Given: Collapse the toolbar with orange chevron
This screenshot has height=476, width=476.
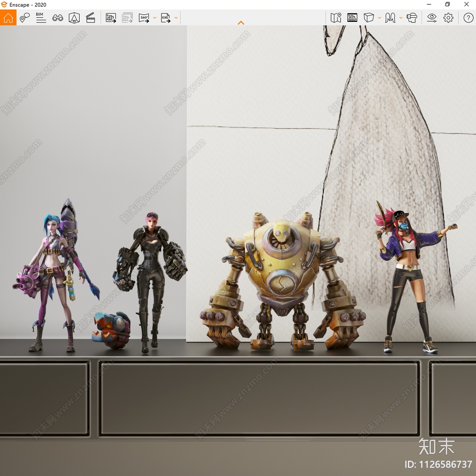Looking at the screenshot, I should (x=241, y=23).
